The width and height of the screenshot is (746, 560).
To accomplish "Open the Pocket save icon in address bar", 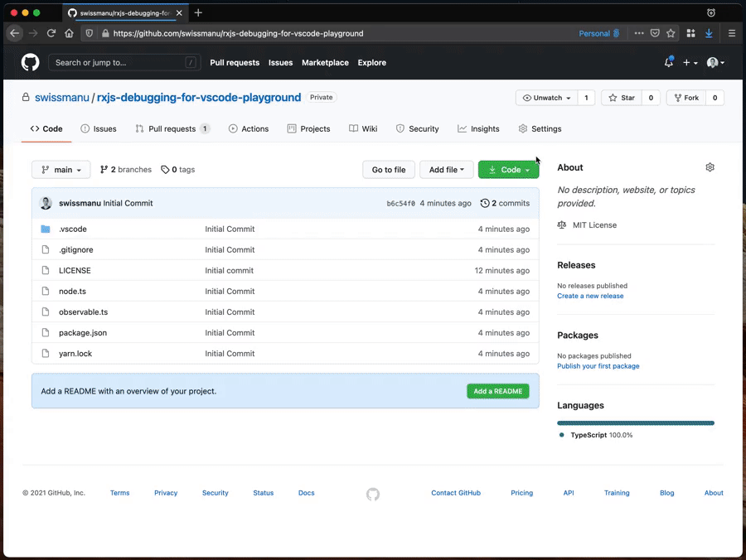I will [655, 33].
